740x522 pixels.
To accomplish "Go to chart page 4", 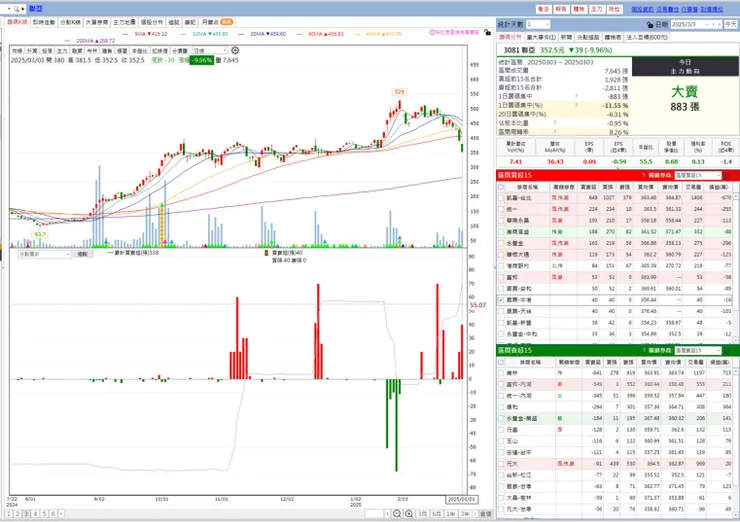I will coord(35,514).
